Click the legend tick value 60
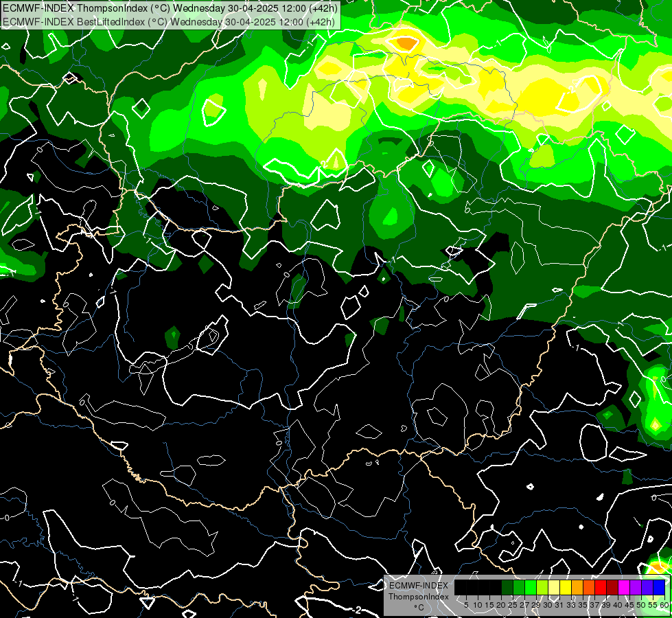 point(664,605)
